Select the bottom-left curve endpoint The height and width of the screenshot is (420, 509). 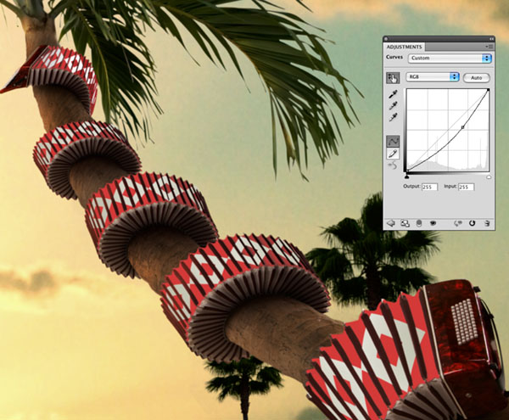(x=406, y=171)
